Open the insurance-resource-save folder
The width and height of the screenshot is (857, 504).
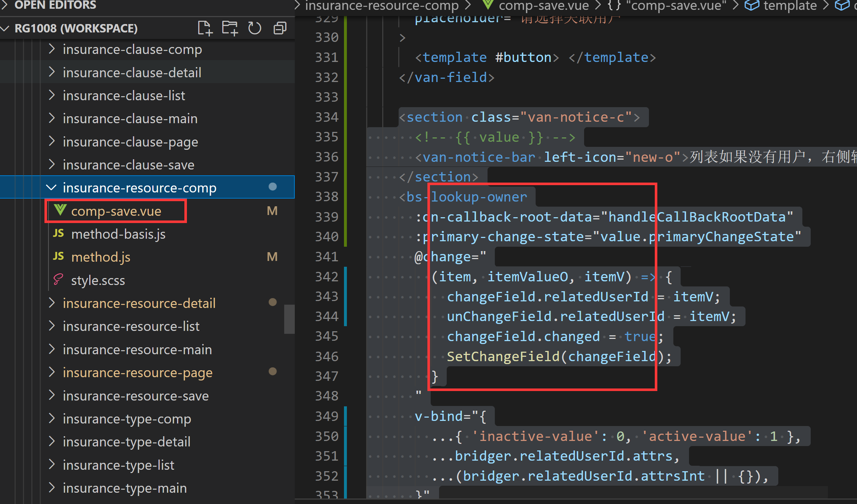(x=136, y=396)
